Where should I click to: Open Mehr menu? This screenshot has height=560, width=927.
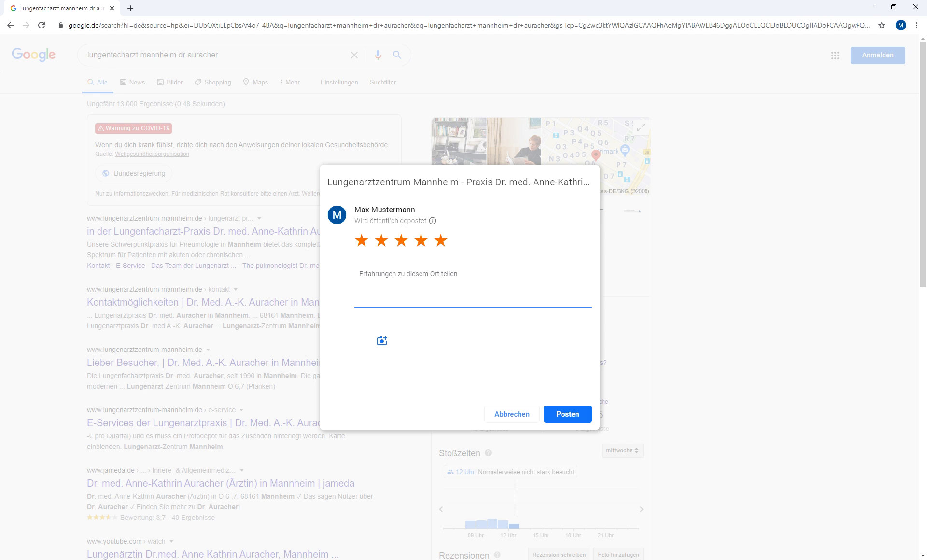point(290,83)
